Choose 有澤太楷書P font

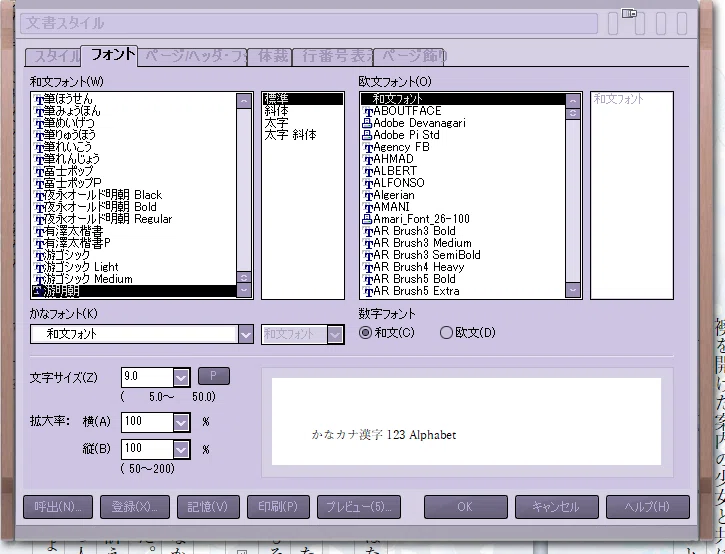134,243
